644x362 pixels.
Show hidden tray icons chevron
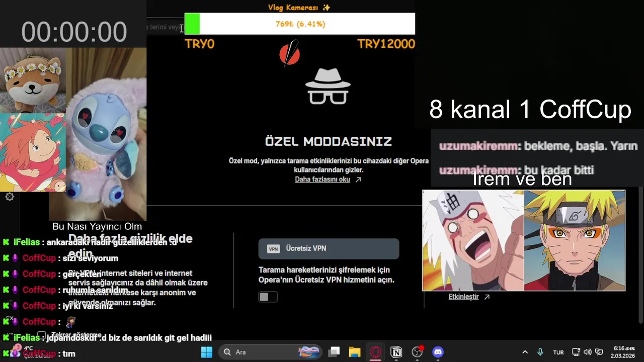pos(525,352)
